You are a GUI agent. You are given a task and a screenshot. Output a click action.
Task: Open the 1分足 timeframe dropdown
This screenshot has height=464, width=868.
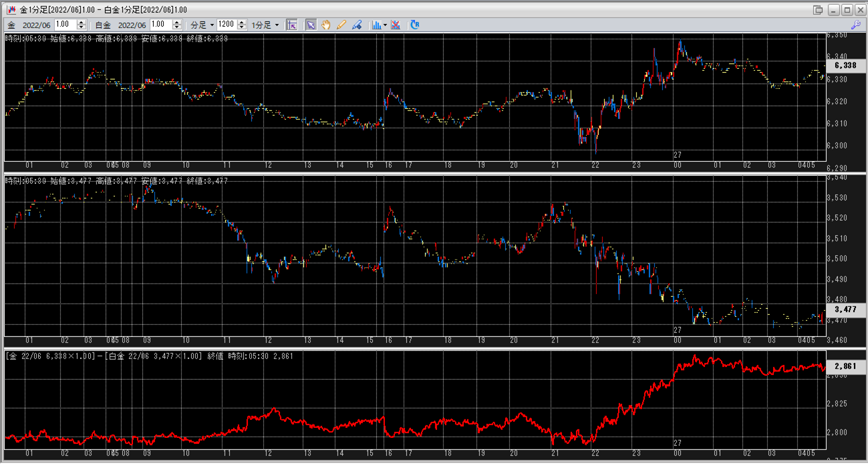(265, 25)
